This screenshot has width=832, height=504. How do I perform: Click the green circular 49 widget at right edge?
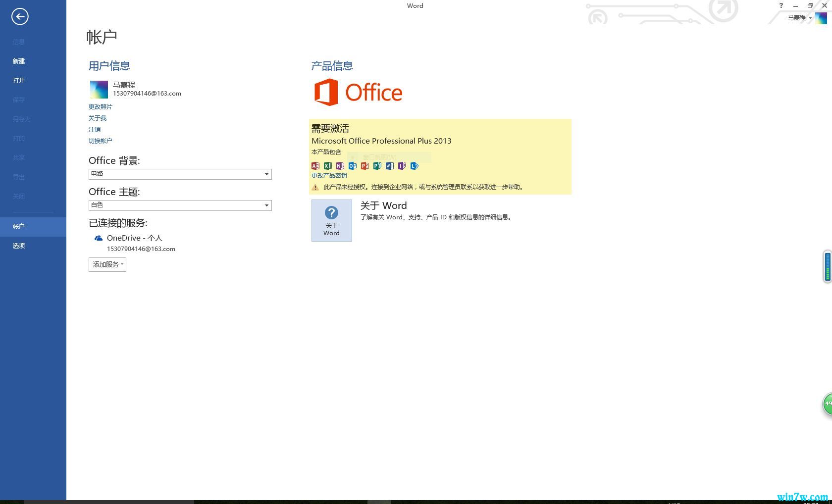click(827, 404)
